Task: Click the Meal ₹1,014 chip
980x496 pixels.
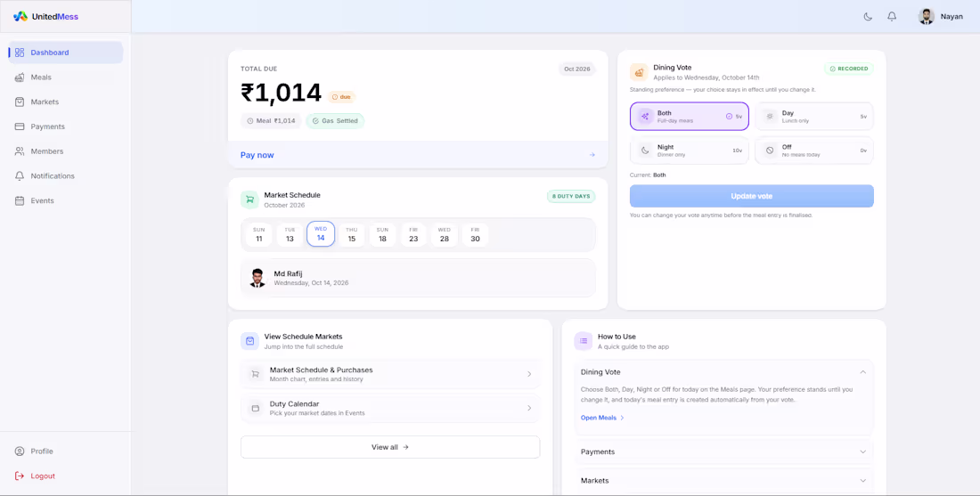Action: [x=271, y=120]
